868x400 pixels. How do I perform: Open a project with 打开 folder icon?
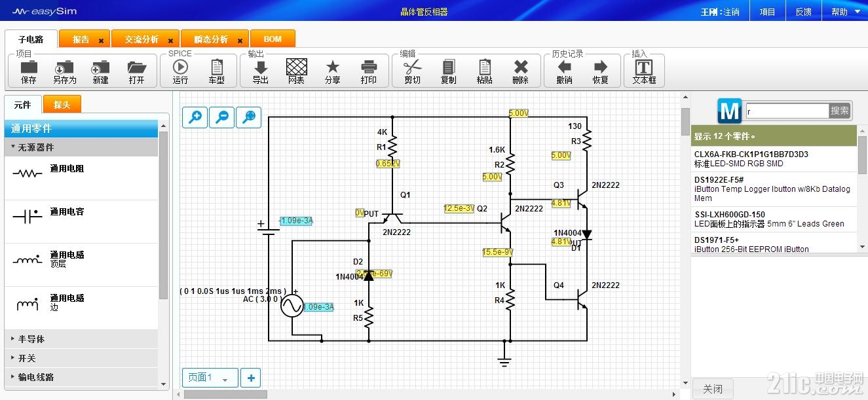tap(136, 67)
